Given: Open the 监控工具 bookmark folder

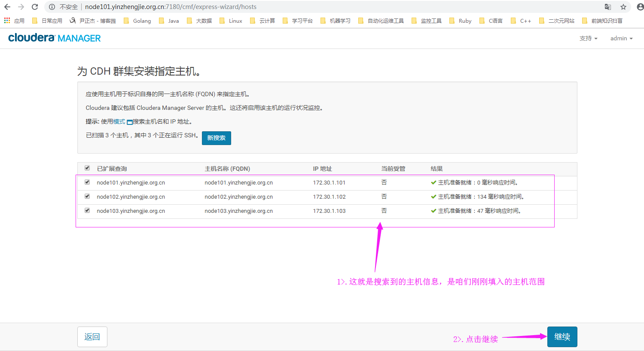Looking at the screenshot, I should pyautogui.click(x=427, y=21).
